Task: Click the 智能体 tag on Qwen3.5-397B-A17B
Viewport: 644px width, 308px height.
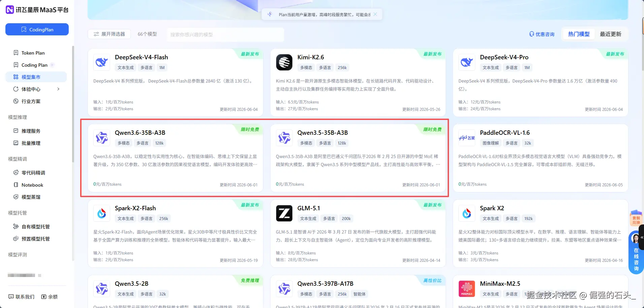Action: click(x=359, y=294)
